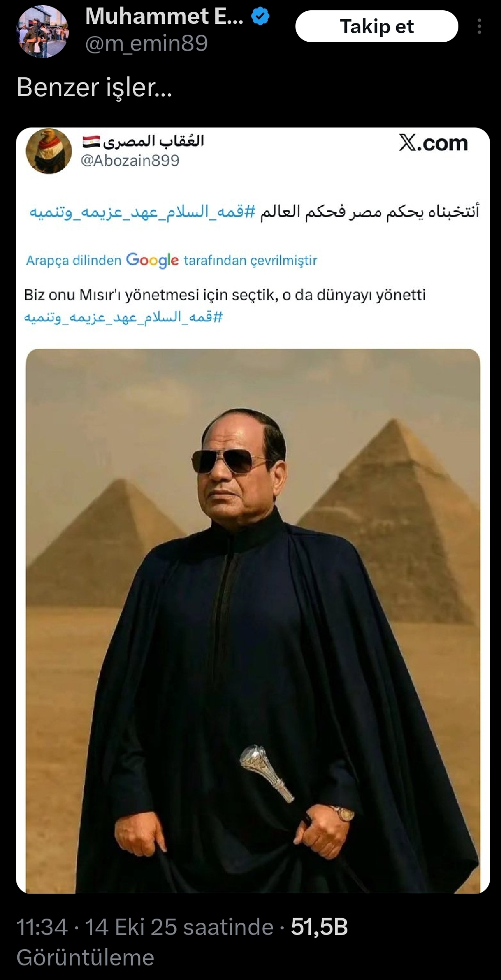501x980 pixels.
Task: Click the Google logo in translation notice
Action: (152, 260)
